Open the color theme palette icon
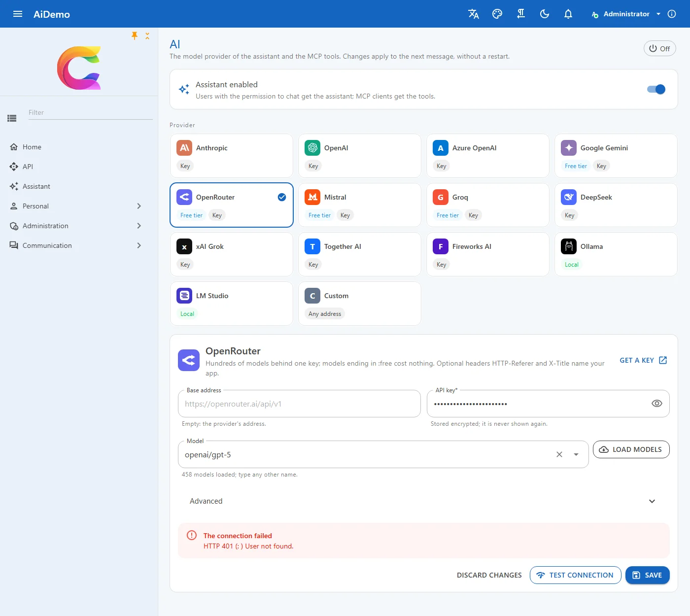 pyautogui.click(x=497, y=14)
